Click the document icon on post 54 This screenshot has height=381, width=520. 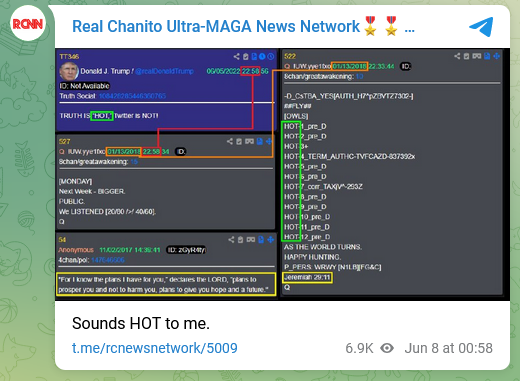[261, 239]
